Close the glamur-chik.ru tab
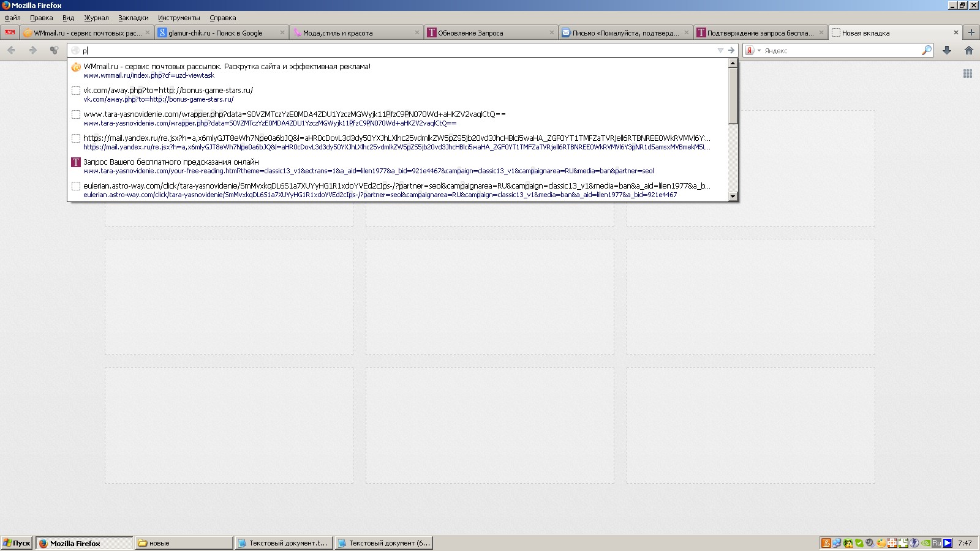The width and height of the screenshot is (980, 551). click(282, 32)
